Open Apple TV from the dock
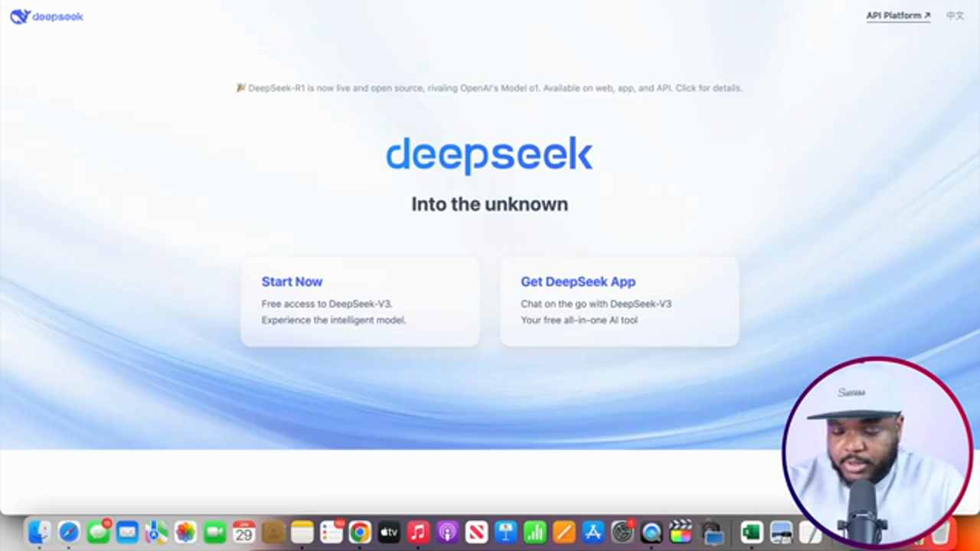Screen dimensions: 980x551 [x=389, y=532]
